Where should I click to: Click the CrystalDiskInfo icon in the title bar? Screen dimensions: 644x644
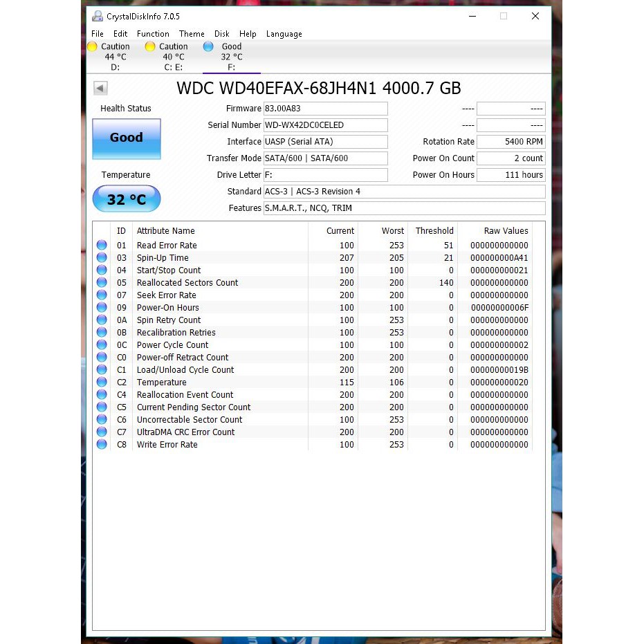point(97,15)
